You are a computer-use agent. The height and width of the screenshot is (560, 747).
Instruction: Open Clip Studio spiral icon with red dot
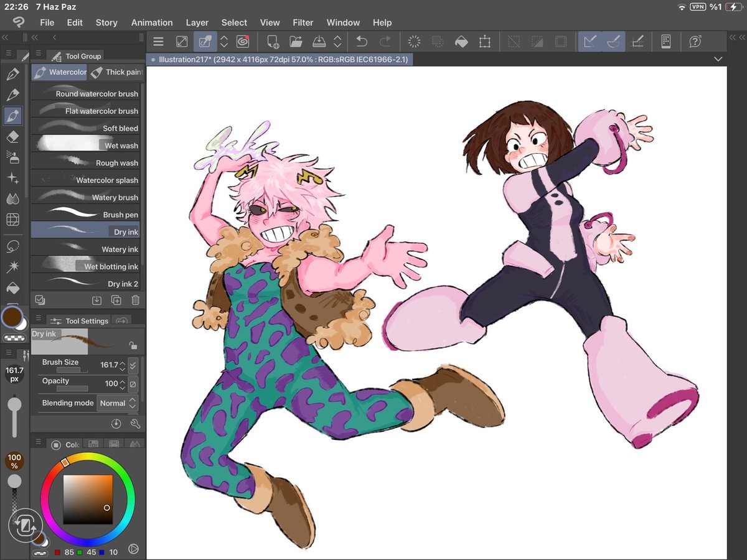243,42
